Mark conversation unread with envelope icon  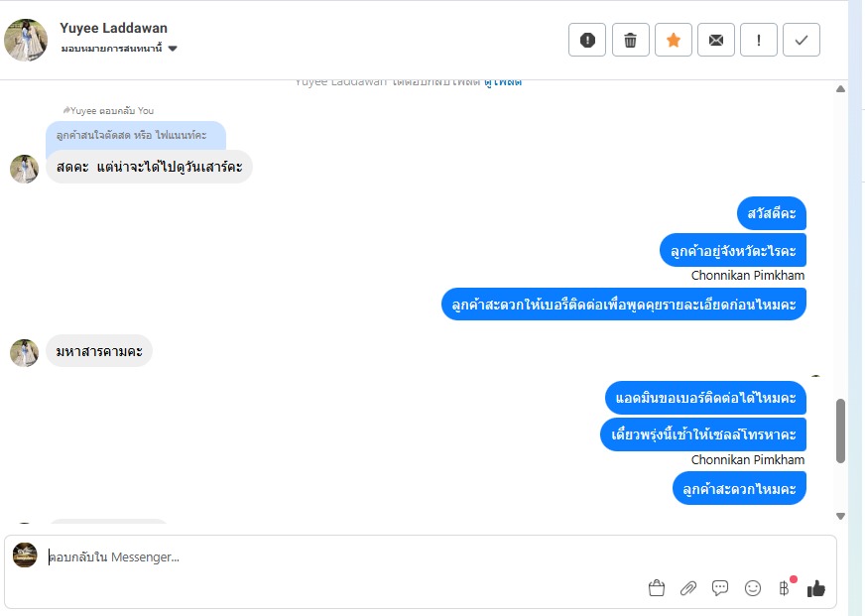(715, 40)
